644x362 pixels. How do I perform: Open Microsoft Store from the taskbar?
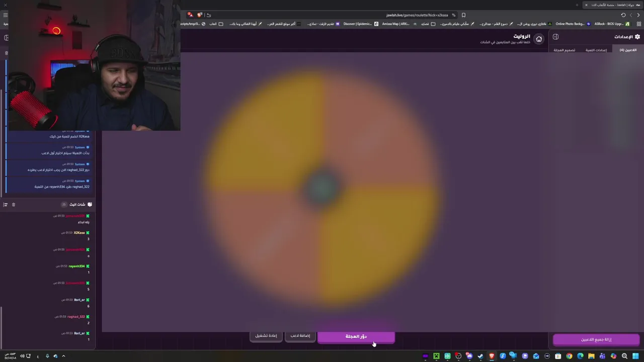[x=558, y=356]
